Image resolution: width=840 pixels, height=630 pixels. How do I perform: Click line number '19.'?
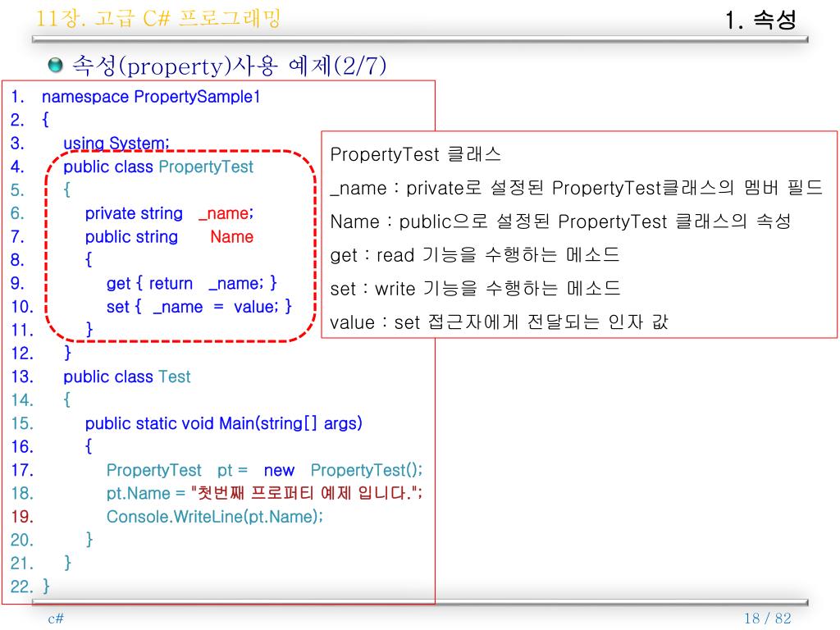click(x=22, y=517)
